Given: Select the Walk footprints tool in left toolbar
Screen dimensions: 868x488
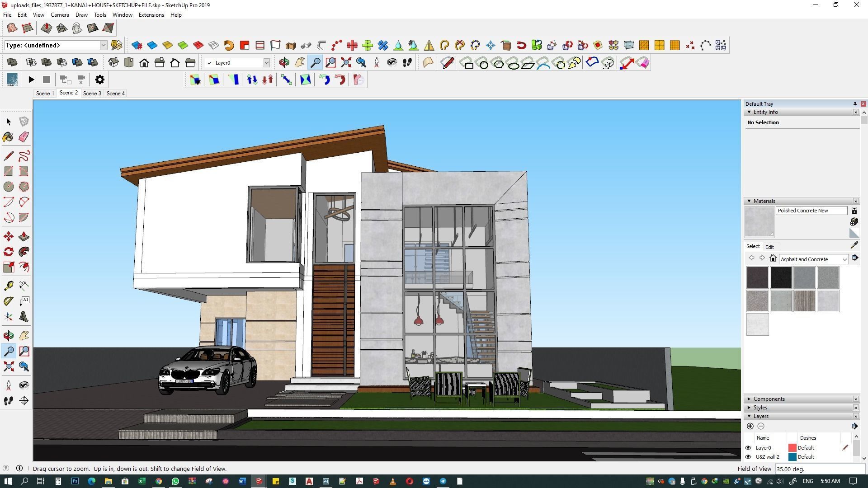Looking at the screenshot, I should click(x=9, y=401).
